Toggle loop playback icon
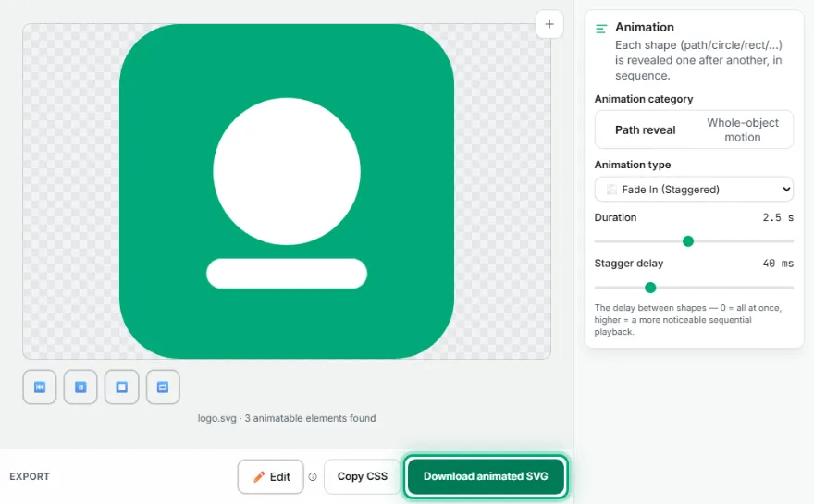This screenshot has width=814, height=504. pos(163,387)
